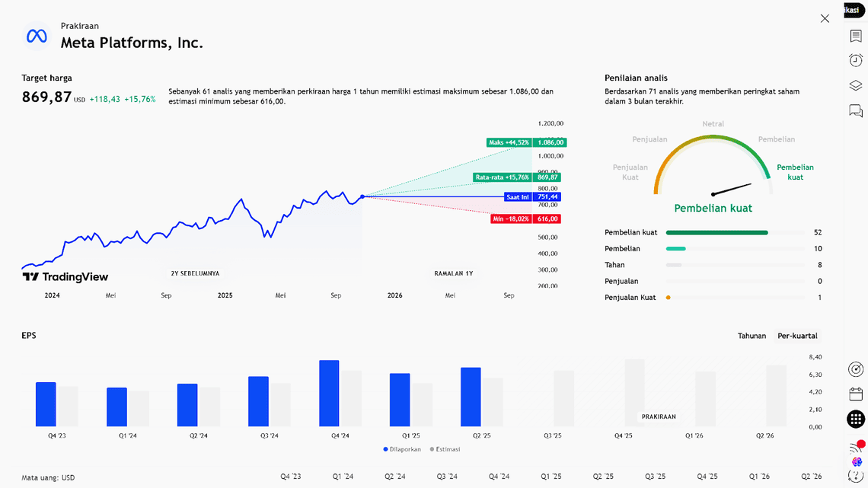Viewport: 868px width, 488px height.
Task: Click the Min 616,00 price label
Action: coord(525,218)
